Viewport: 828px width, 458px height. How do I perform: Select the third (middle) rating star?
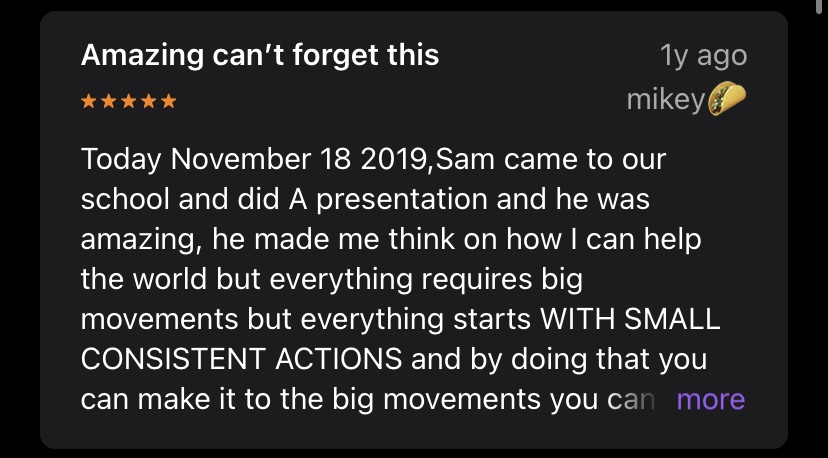[129, 101]
